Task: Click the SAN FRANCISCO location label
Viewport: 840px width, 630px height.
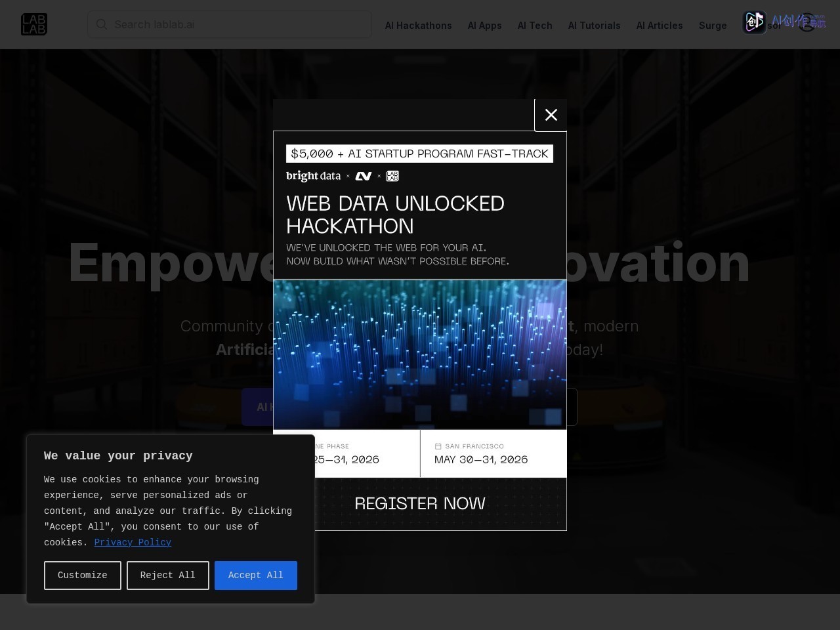Action: (x=474, y=446)
